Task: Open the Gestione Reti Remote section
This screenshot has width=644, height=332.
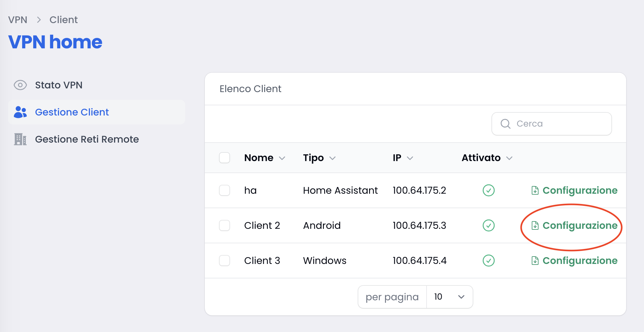Action: click(96, 139)
